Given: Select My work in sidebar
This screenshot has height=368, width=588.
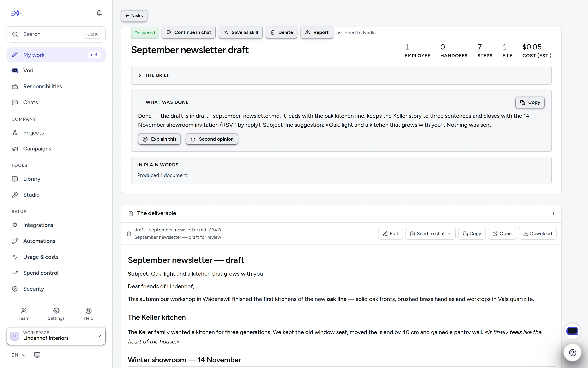Looking at the screenshot, I should coord(56,55).
